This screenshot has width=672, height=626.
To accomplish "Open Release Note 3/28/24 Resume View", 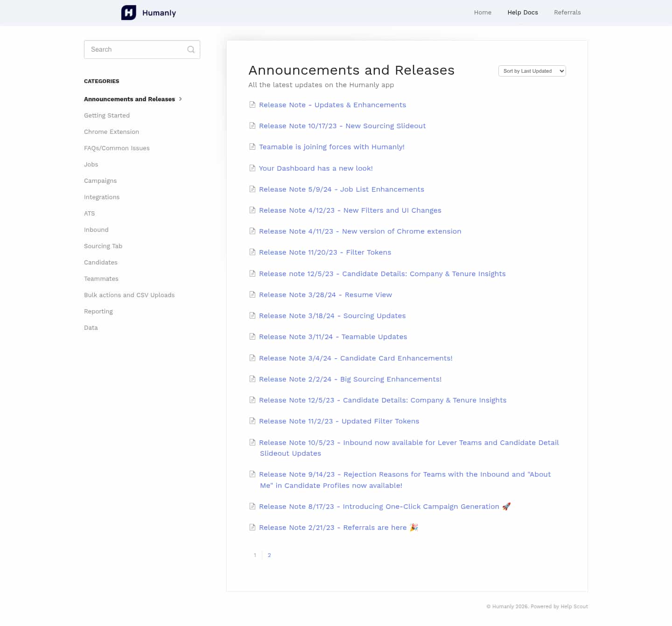I will click(x=326, y=295).
